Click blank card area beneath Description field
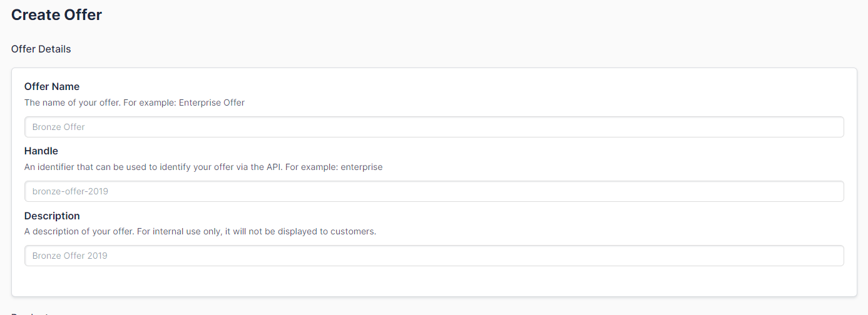 434,281
